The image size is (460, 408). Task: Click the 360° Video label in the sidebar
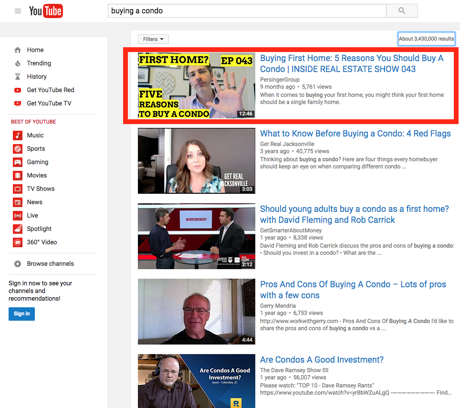pos(42,242)
